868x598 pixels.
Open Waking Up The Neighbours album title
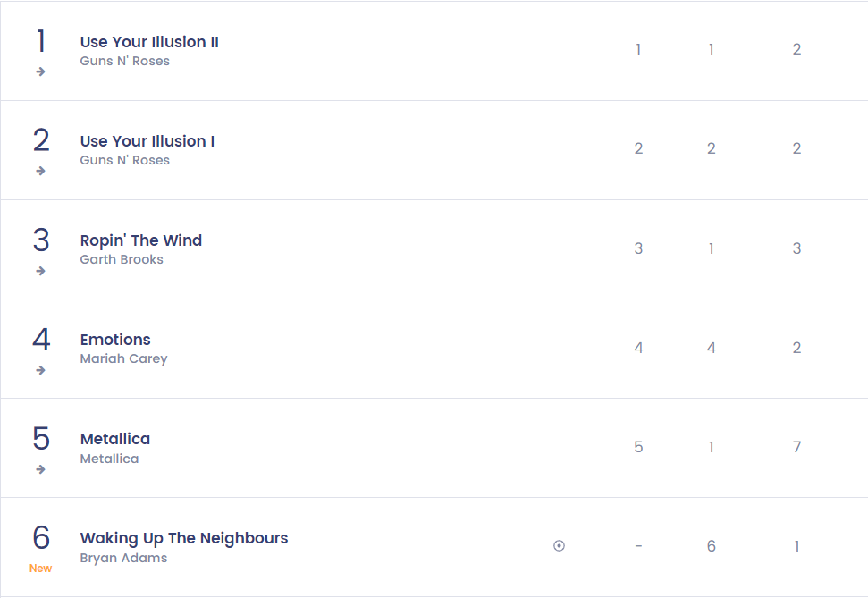pos(184,538)
